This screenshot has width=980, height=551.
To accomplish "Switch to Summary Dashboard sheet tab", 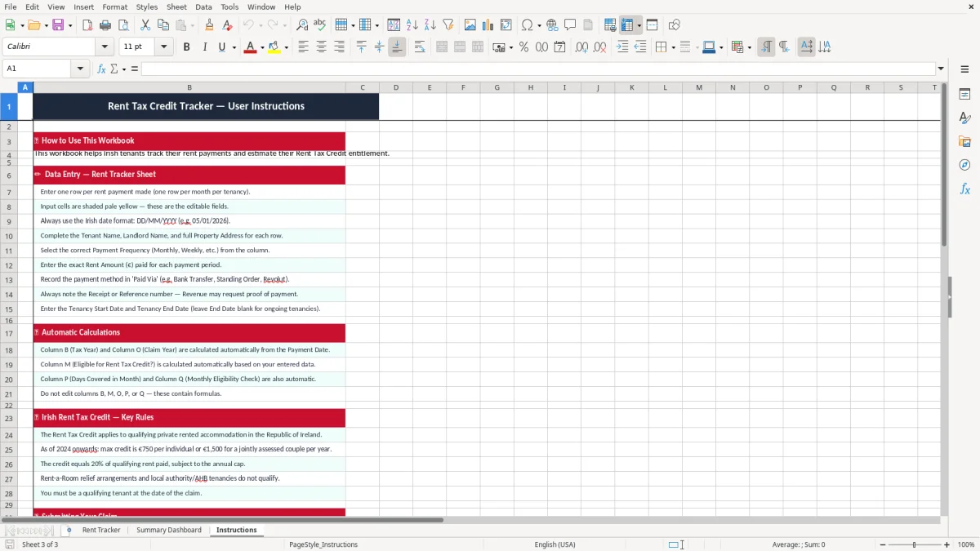I will point(169,531).
